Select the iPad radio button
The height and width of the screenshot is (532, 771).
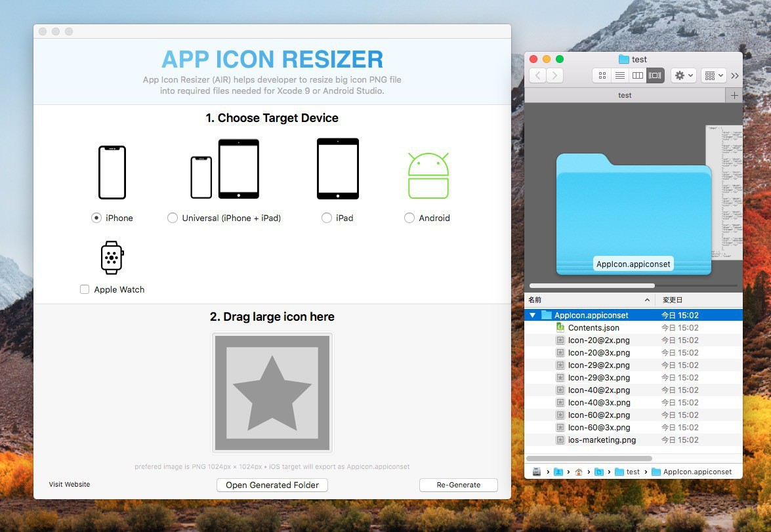tap(327, 218)
